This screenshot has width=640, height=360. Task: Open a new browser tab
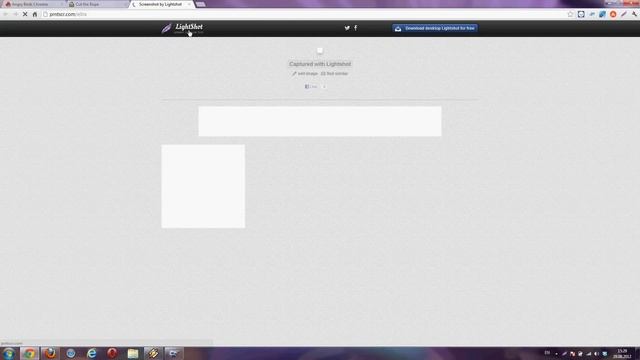tap(200, 4)
